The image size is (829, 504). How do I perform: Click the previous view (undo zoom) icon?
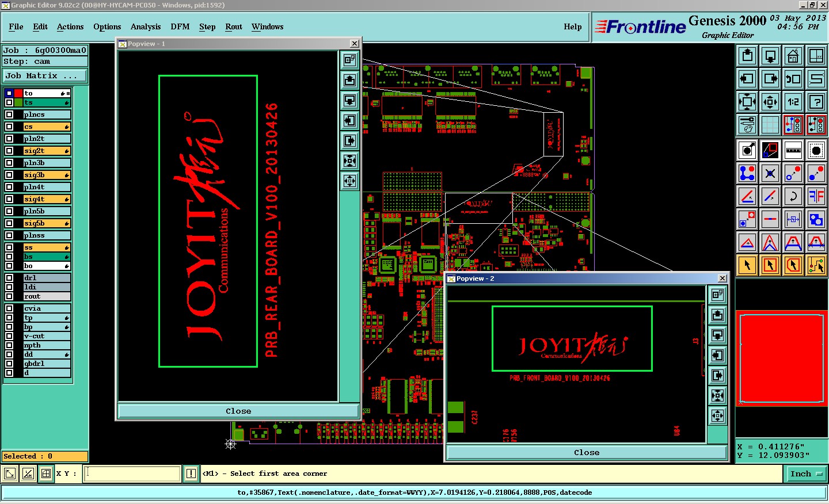pos(793,79)
